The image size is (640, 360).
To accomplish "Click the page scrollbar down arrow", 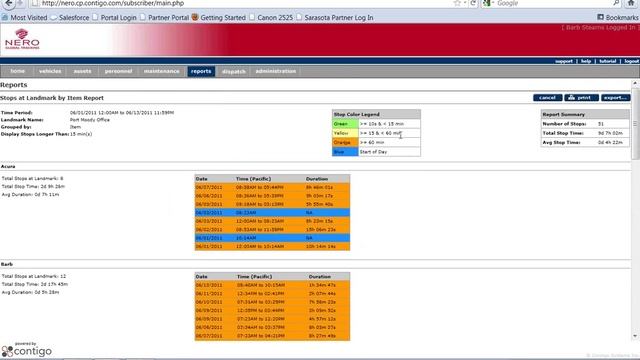I will (635, 336).
